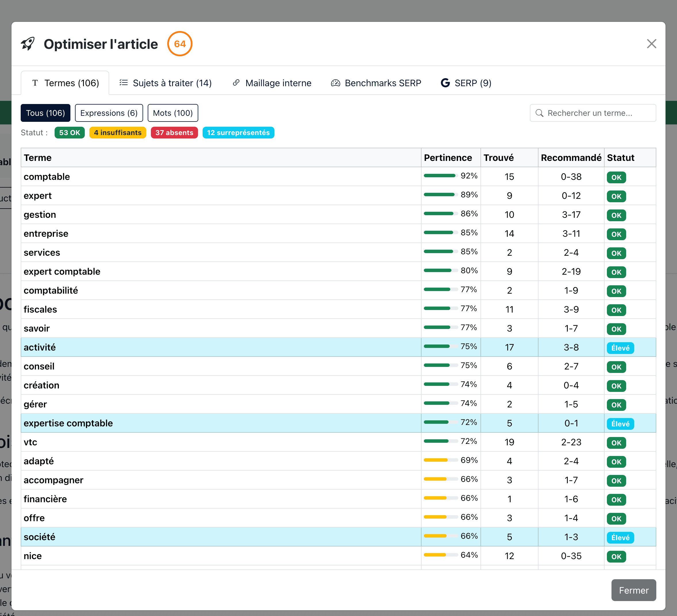Click the gauge icon on Benchmarks SERP tab
This screenshot has height=616, width=677.
tap(335, 83)
